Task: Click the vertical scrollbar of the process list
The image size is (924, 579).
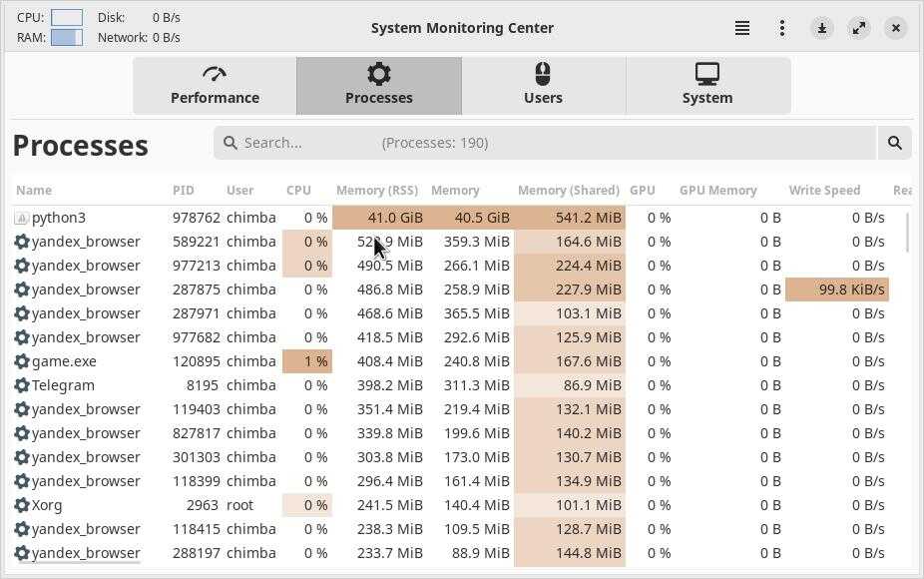Action: [907, 233]
